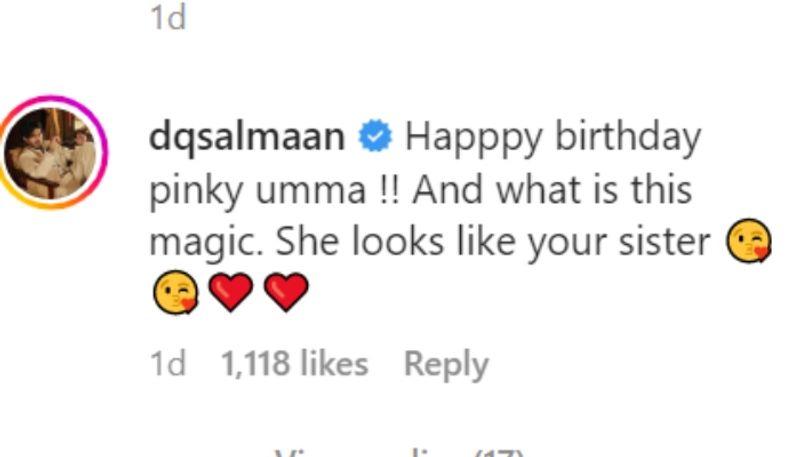
Task: View the 1,118 likes list
Action: tap(294, 365)
